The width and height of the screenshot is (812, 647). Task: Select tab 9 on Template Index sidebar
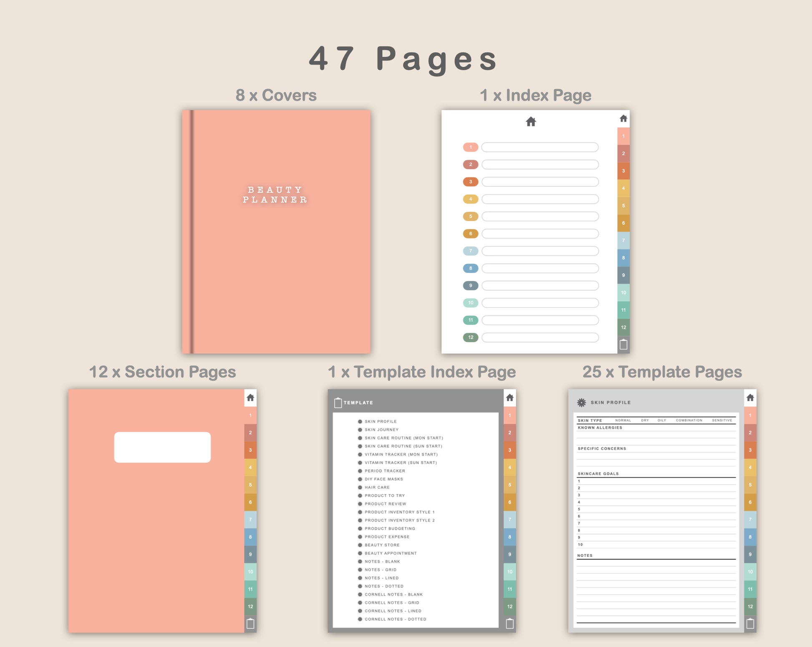[x=510, y=554]
